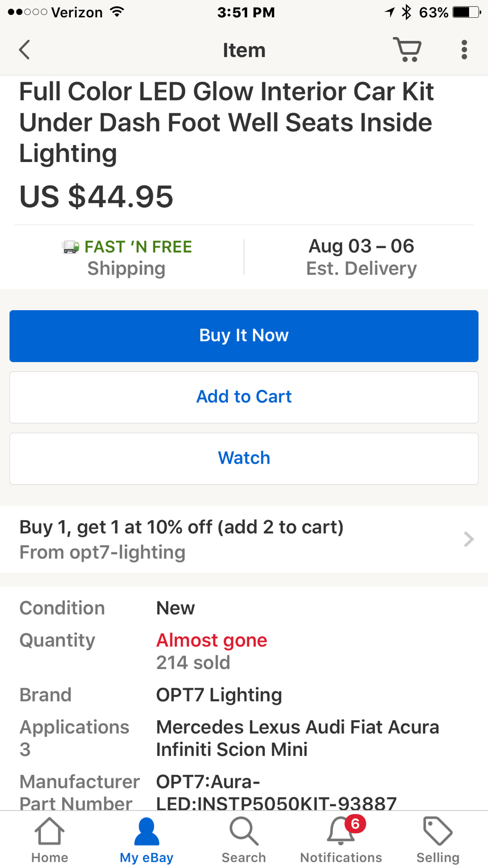This screenshot has width=488, height=868.
Task: Tap the US $44.95 price
Action: (x=96, y=197)
